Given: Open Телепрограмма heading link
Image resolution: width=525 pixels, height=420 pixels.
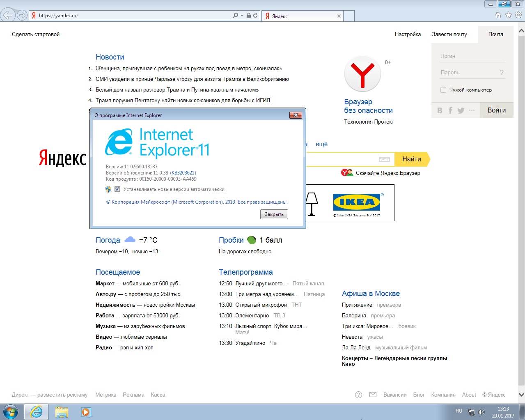Looking at the screenshot, I should pos(245,272).
